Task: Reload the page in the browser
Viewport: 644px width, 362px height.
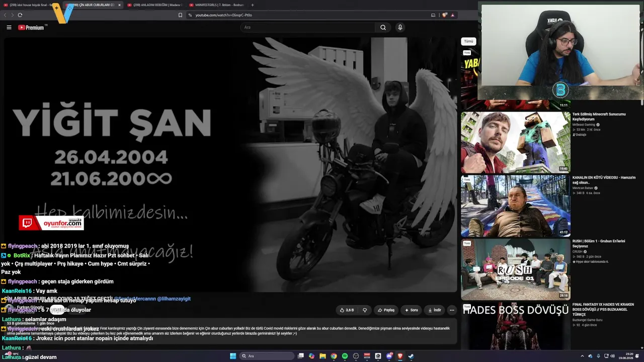Action: (x=20, y=15)
